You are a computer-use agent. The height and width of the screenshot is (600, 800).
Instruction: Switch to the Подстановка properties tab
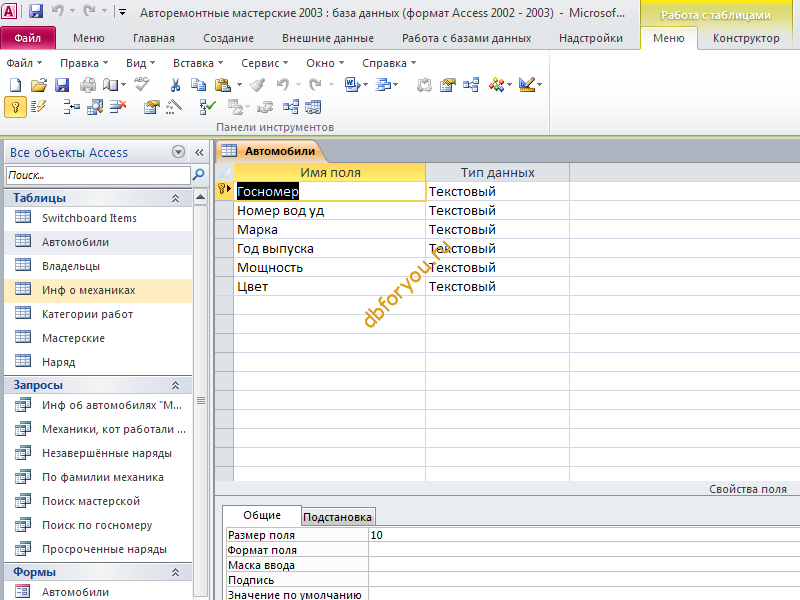point(337,517)
